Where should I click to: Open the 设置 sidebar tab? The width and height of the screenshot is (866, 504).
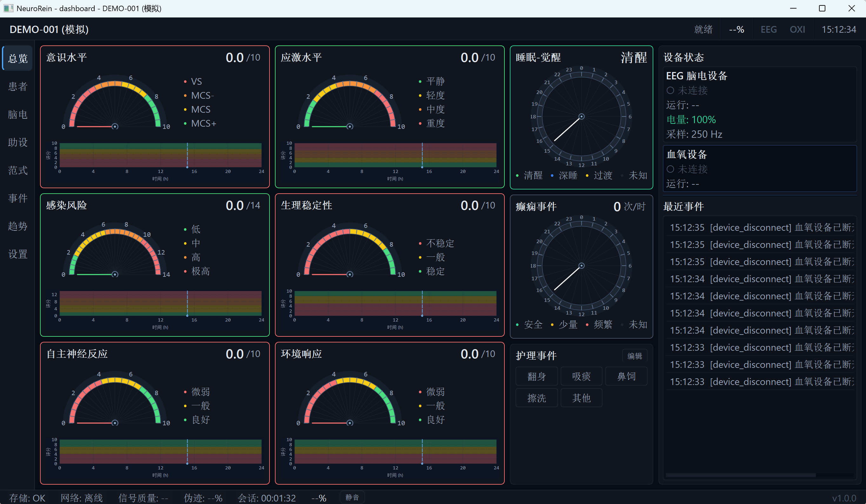click(17, 254)
